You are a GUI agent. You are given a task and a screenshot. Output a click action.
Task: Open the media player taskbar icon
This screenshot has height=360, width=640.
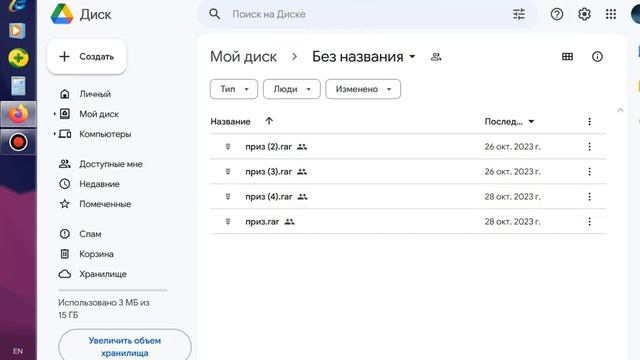click(x=17, y=31)
